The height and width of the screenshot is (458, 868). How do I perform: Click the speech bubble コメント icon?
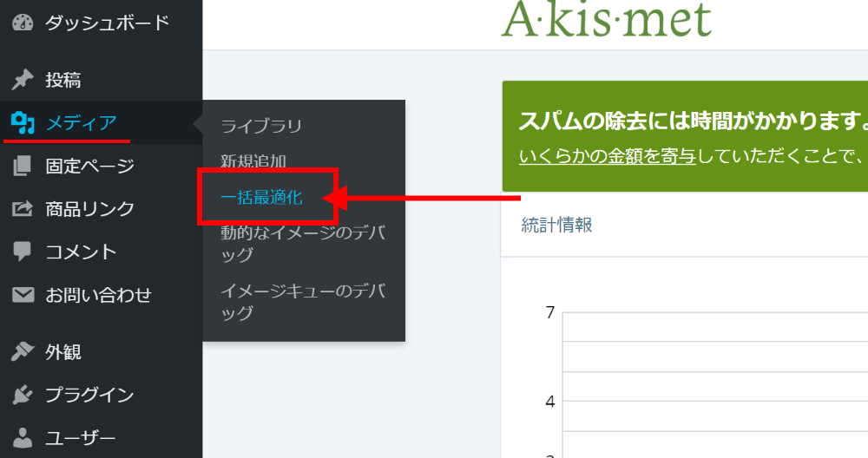click(x=23, y=252)
